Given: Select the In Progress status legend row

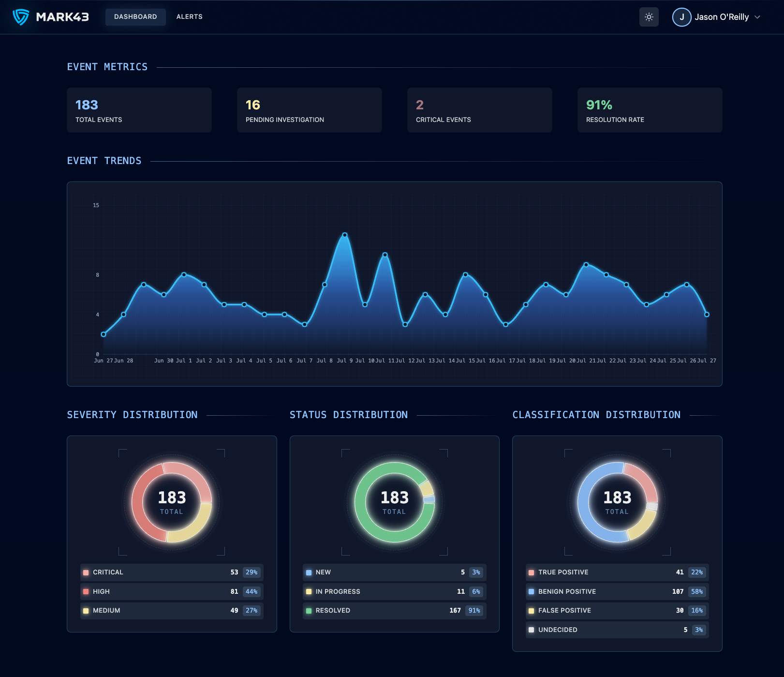Looking at the screenshot, I should coord(394,591).
